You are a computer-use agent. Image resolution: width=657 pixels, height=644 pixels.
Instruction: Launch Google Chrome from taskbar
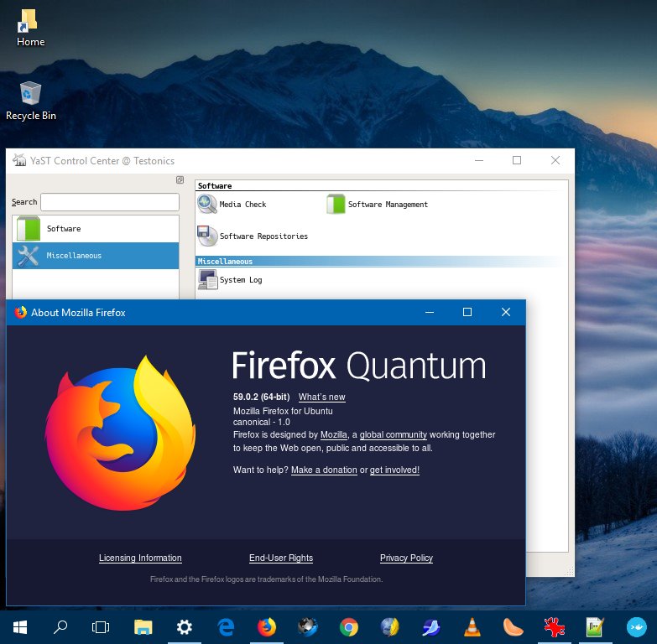tap(348, 627)
